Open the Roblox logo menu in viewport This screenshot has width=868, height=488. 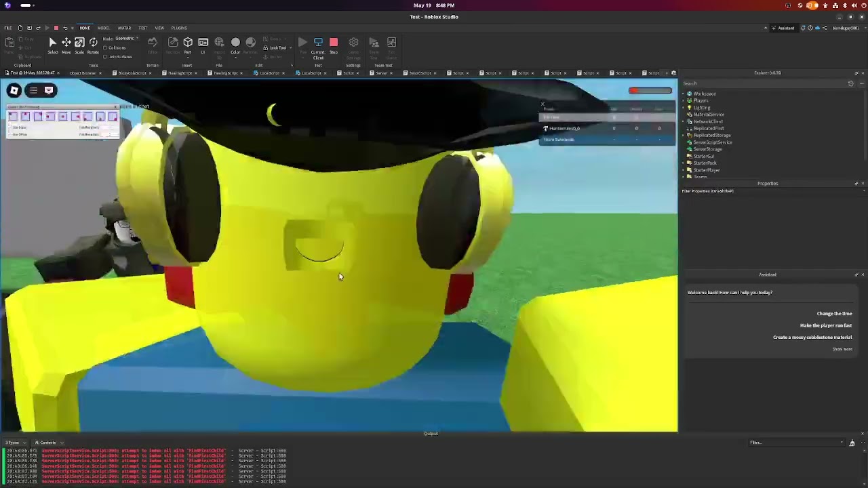14,90
